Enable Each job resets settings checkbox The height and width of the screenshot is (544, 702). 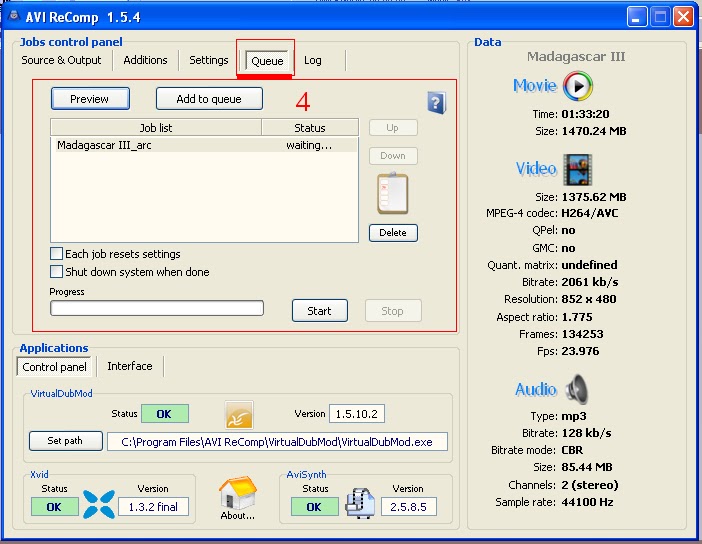pyautogui.click(x=56, y=254)
